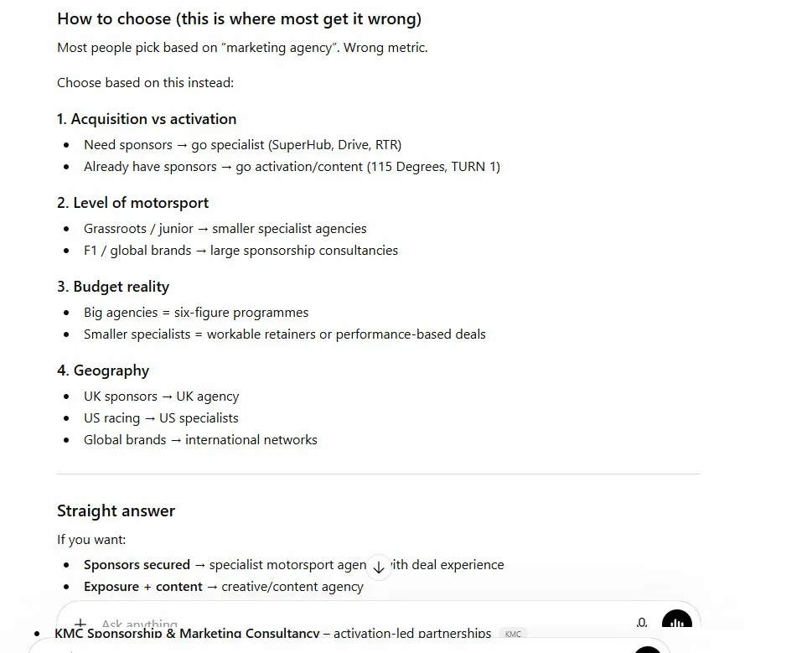Click the bold Sponsors secured text

pos(137,564)
